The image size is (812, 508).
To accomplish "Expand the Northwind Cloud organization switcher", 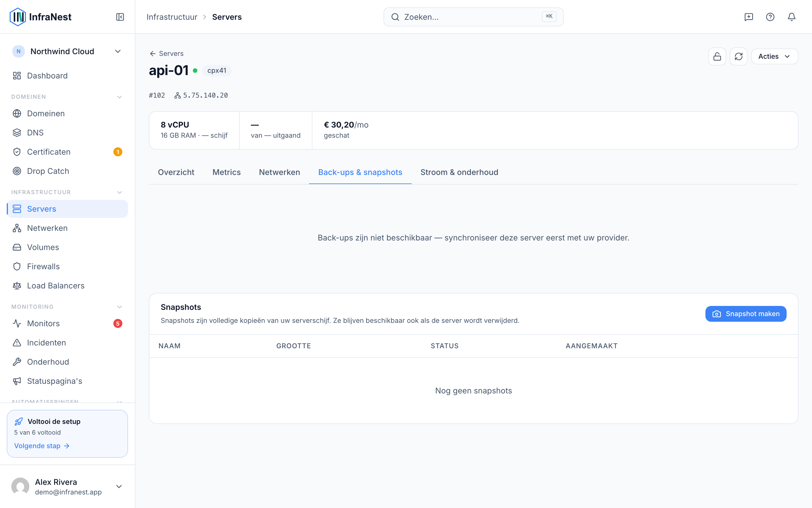I will click(67, 51).
